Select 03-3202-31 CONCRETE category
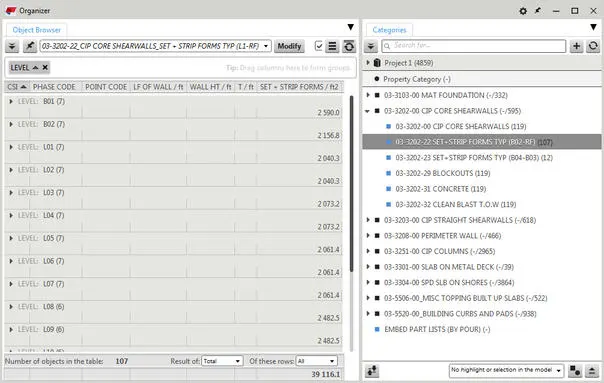The image size is (604, 383). point(441,189)
